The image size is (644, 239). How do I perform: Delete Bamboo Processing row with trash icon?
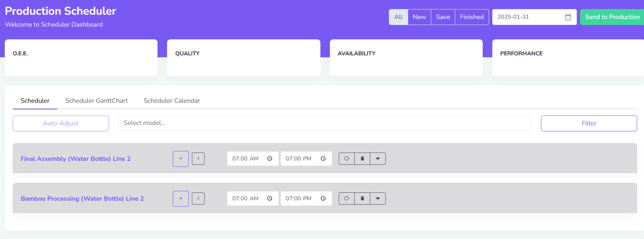(x=362, y=198)
